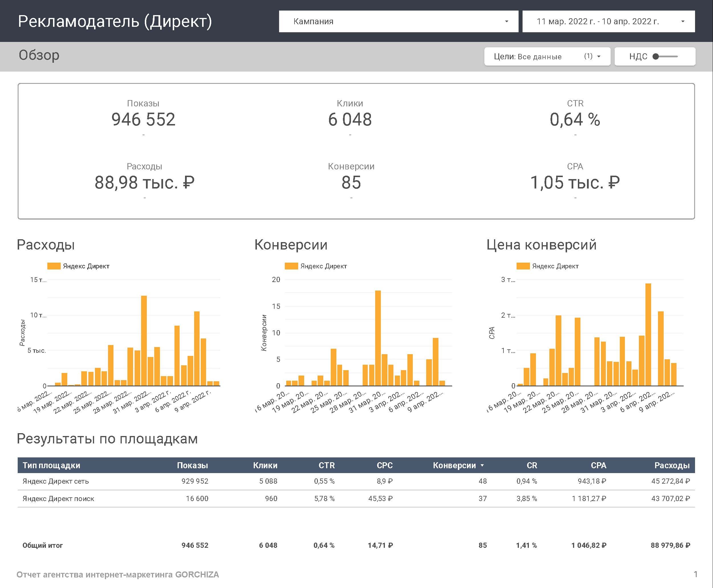Viewport: 713px width, 588px height.
Task: Click Яндекс Директ legend swatch in Расходы chart
Action: click(x=54, y=266)
